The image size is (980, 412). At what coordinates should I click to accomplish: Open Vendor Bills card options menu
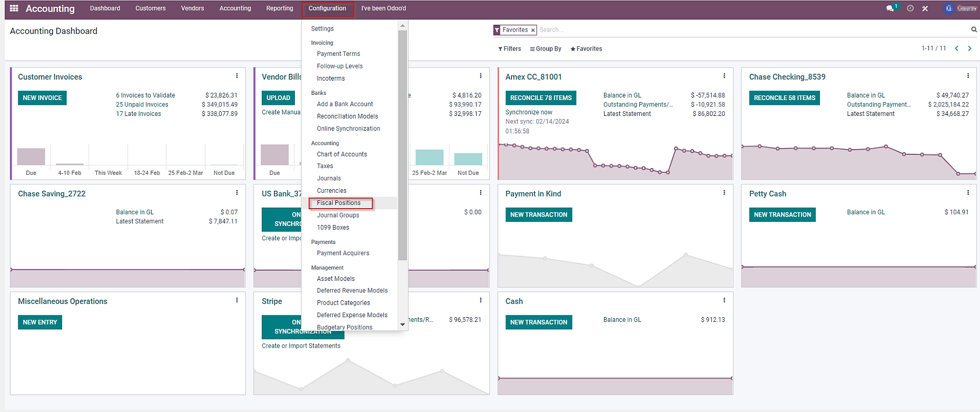point(481,76)
